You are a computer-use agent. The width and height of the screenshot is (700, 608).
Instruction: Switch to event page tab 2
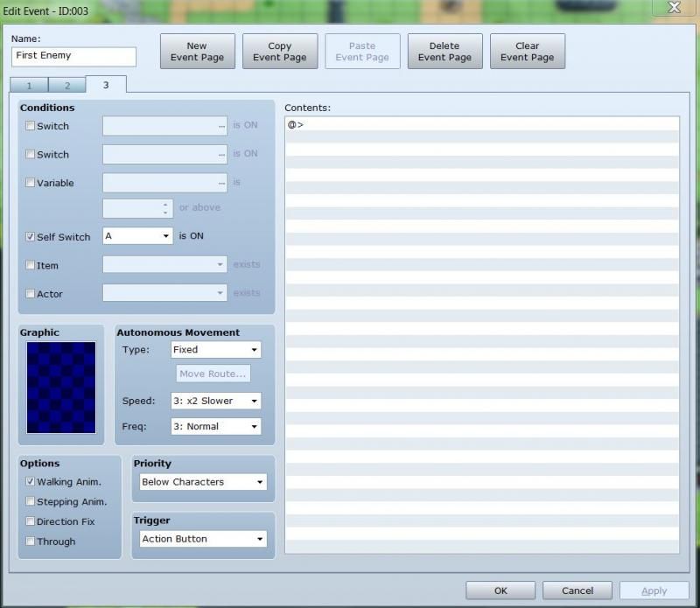click(66, 86)
